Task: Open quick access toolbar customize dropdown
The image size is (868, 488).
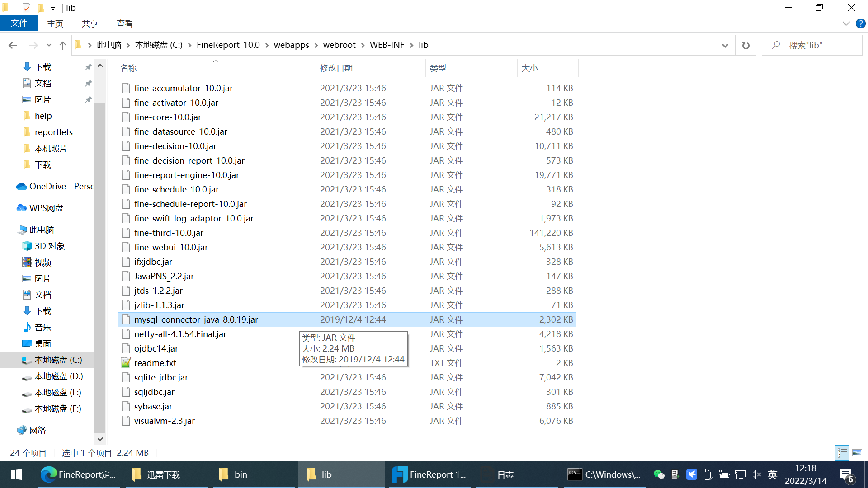Action: [53, 9]
